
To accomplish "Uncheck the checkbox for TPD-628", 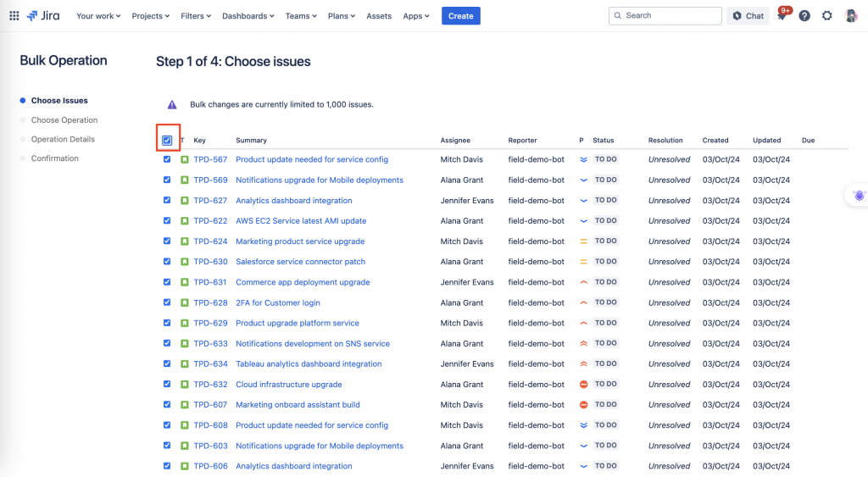I will 167,302.
